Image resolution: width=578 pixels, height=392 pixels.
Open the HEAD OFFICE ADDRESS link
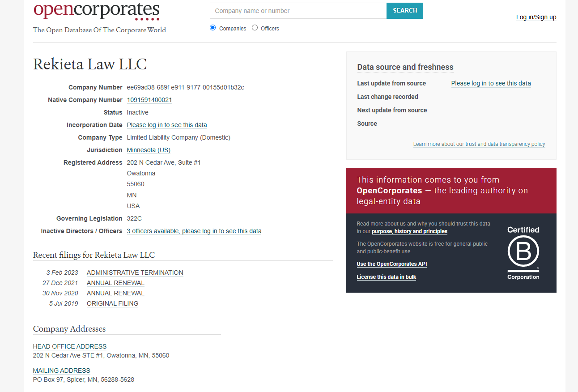click(70, 346)
